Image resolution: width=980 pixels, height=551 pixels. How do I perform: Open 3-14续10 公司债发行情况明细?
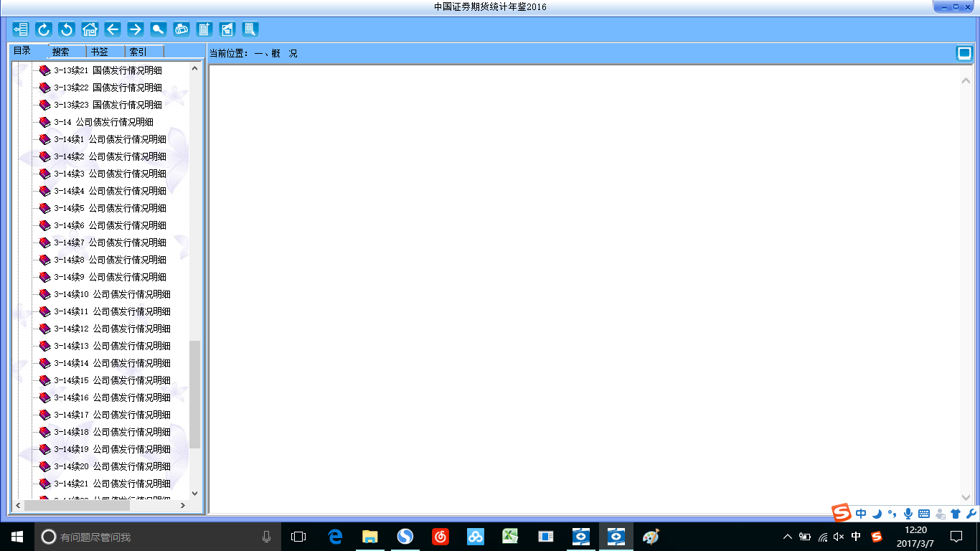(112, 294)
